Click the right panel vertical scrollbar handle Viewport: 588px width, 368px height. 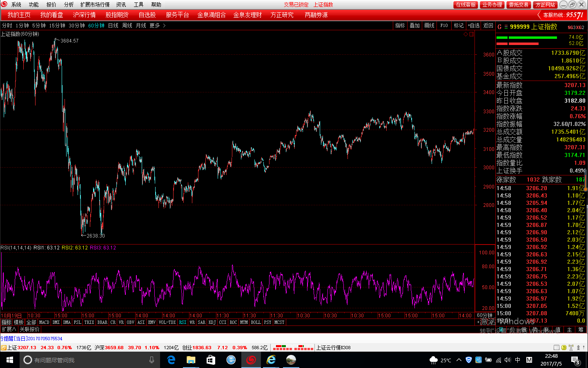click(x=586, y=181)
